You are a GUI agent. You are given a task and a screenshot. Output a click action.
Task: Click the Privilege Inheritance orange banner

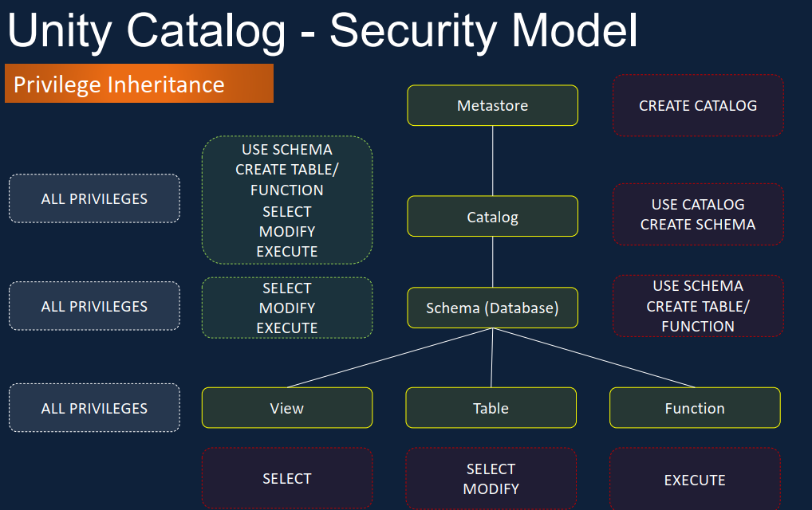click(139, 84)
